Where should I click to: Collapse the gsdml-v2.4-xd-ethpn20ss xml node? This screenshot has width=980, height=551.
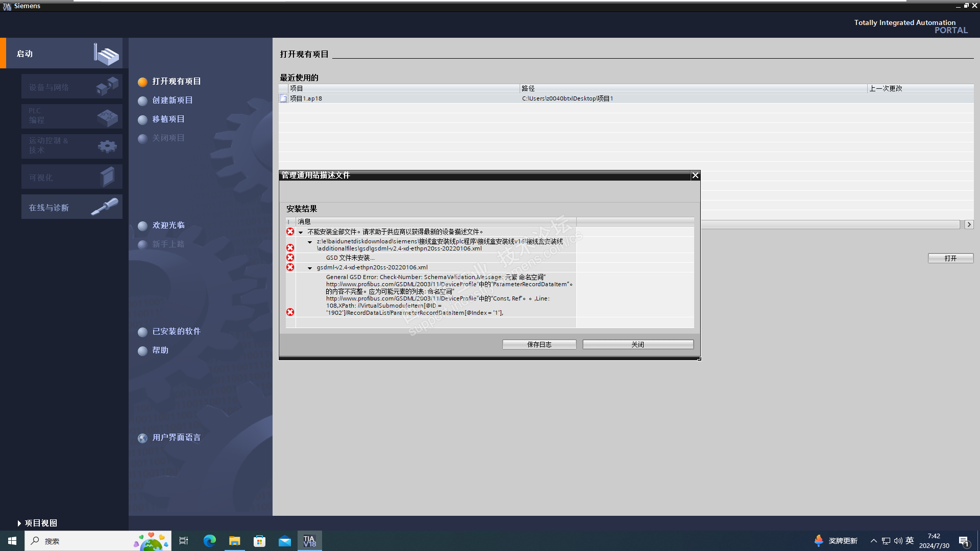pyautogui.click(x=310, y=268)
